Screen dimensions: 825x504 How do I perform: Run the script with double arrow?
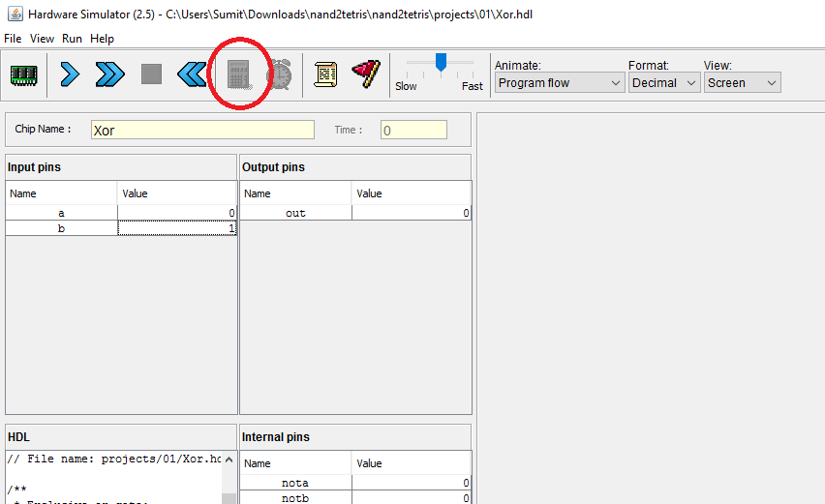(x=109, y=74)
